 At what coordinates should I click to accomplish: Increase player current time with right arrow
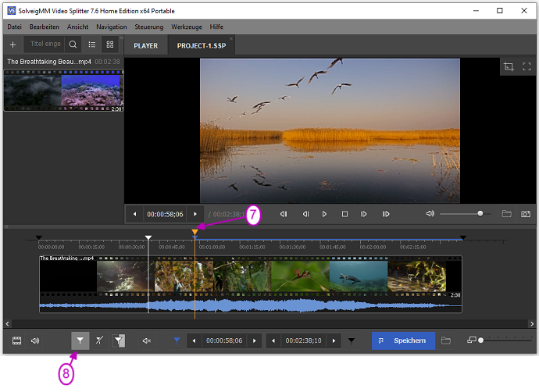[x=195, y=214]
